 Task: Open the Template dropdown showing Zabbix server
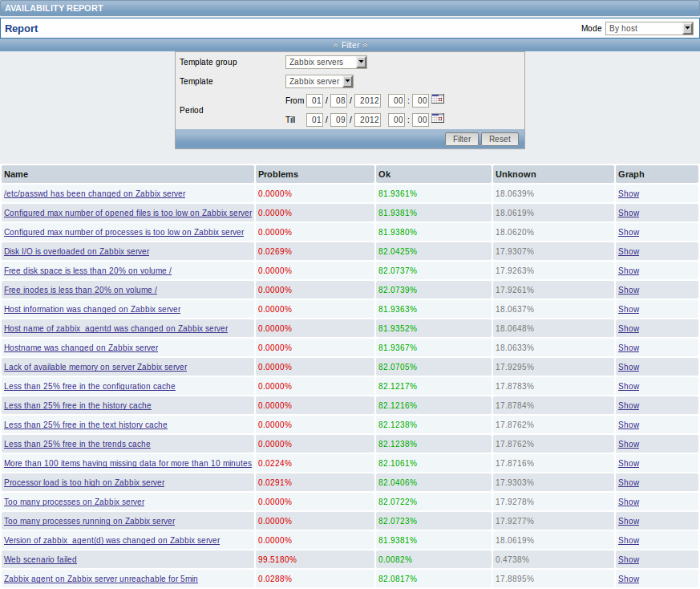click(319, 81)
